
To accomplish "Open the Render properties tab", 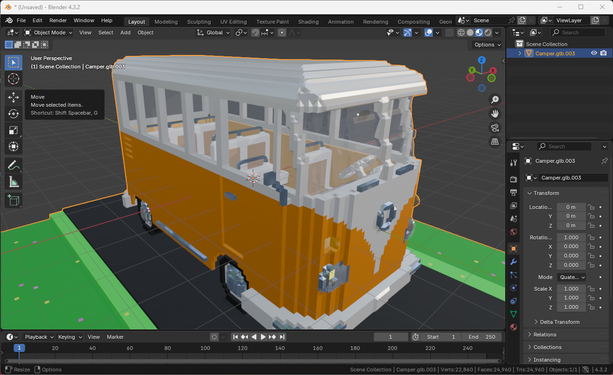I will [514, 179].
